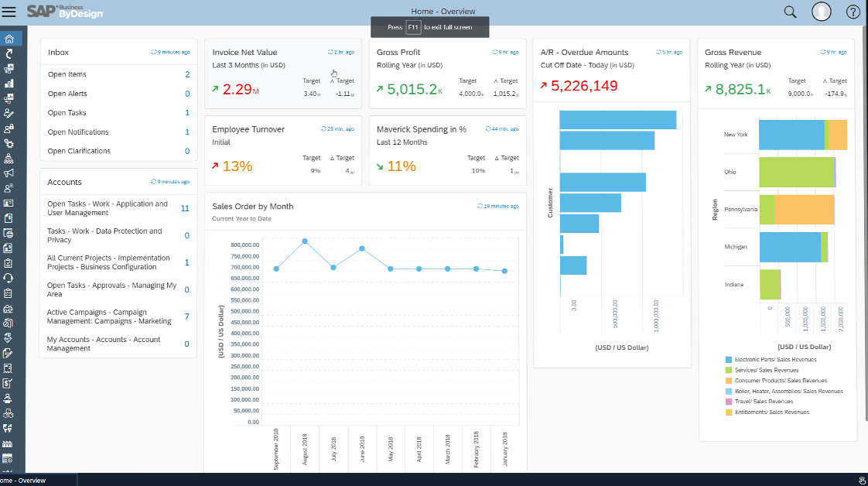Open the headset service sidebar icon
Image resolution: width=868 pixels, height=486 pixels.
point(9,278)
